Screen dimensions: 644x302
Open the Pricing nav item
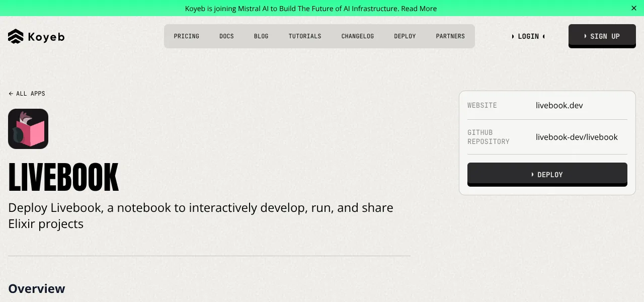coord(187,36)
